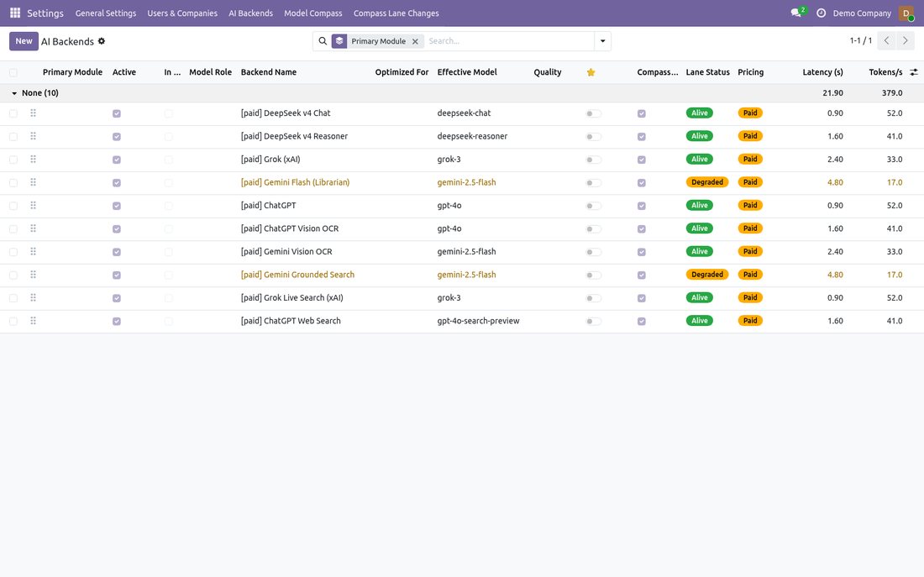The height and width of the screenshot is (577, 924).
Task: Collapse the None (10) group
Action: [34, 93]
